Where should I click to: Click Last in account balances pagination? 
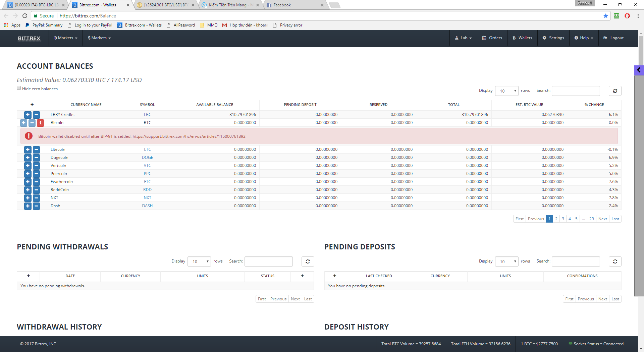coord(615,219)
